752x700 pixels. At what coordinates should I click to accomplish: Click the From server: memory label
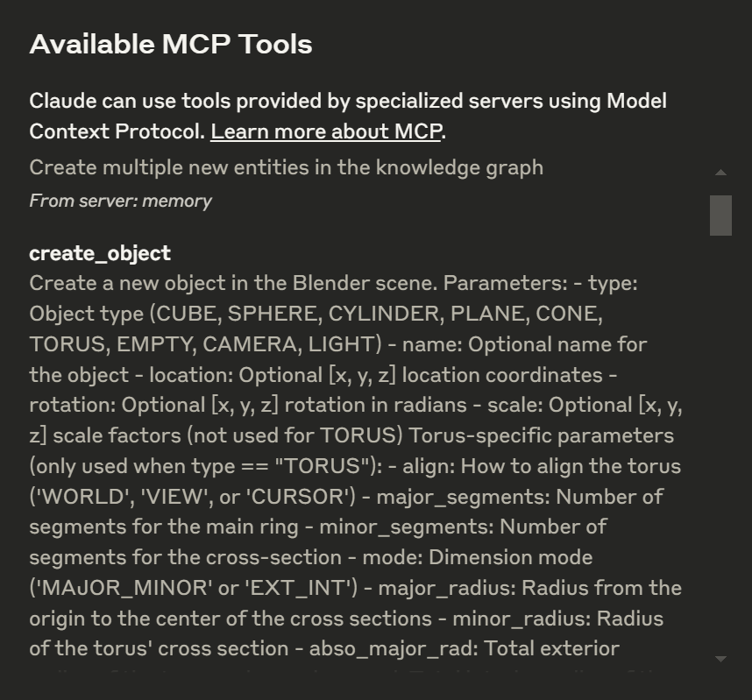click(x=120, y=201)
